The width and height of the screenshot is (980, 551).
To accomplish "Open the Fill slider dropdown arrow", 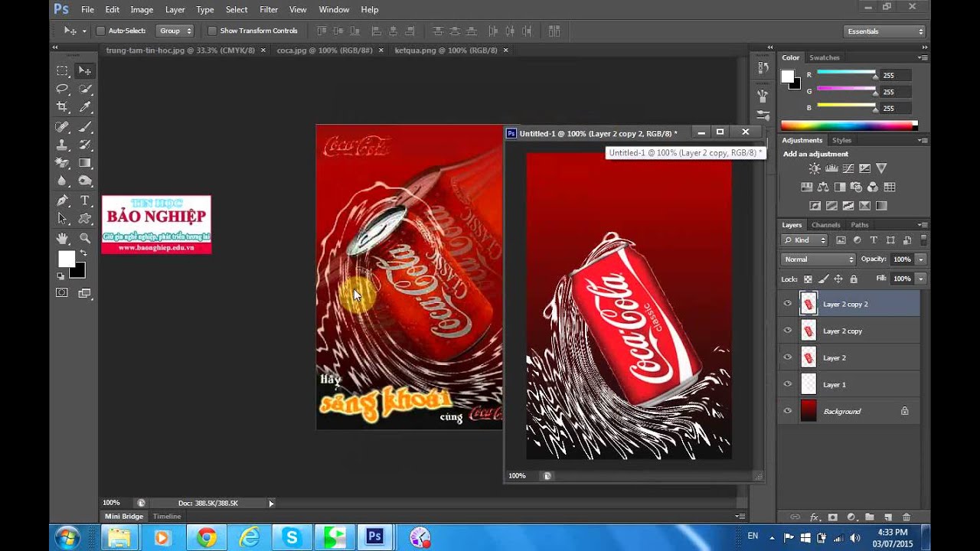I will pyautogui.click(x=921, y=279).
